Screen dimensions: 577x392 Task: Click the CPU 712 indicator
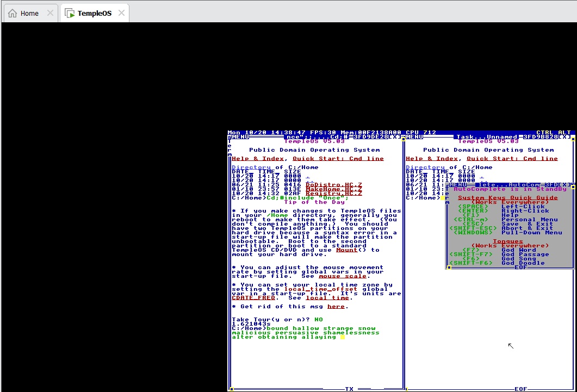(421, 132)
